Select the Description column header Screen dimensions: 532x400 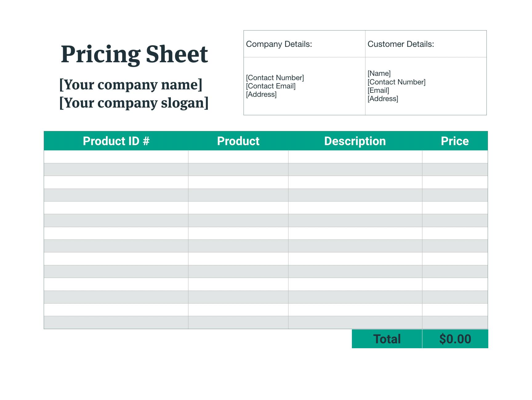pos(355,141)
